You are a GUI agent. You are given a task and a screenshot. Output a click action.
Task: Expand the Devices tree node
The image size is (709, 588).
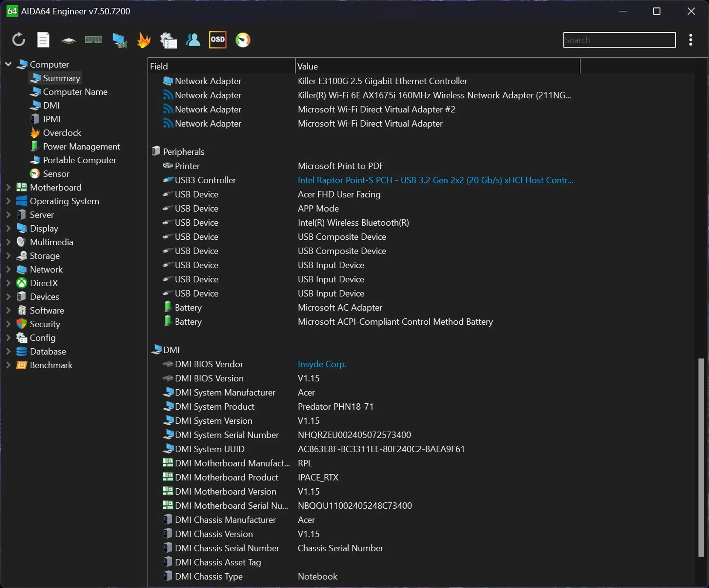coord(8,297)
